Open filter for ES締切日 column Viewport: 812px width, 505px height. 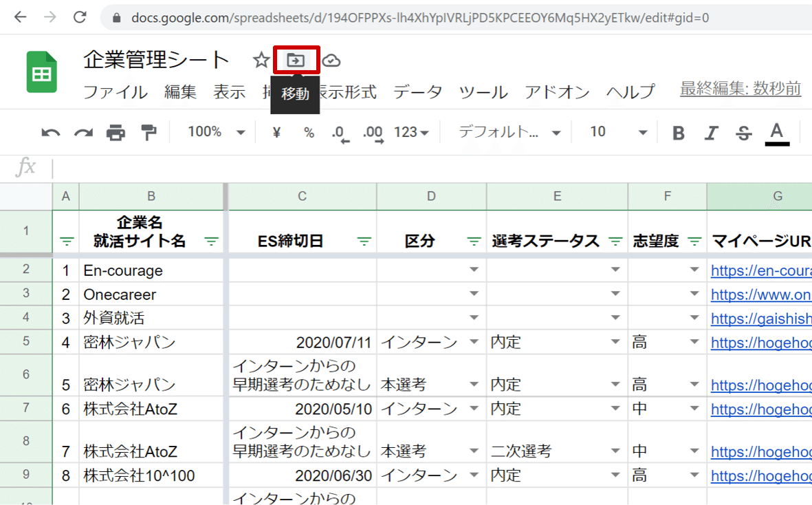click(x=364, y=241)
